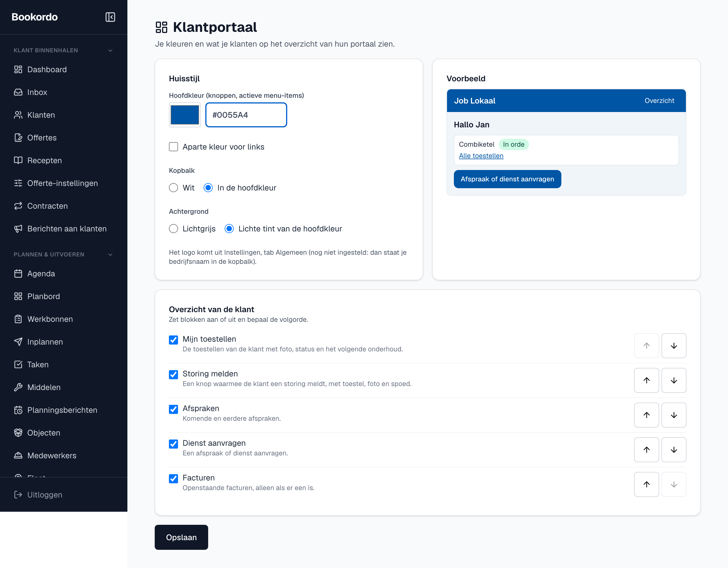Viewport: 728px width, 568px height.
Task: Open Planbord grid icon
Action: pos(18,296)
